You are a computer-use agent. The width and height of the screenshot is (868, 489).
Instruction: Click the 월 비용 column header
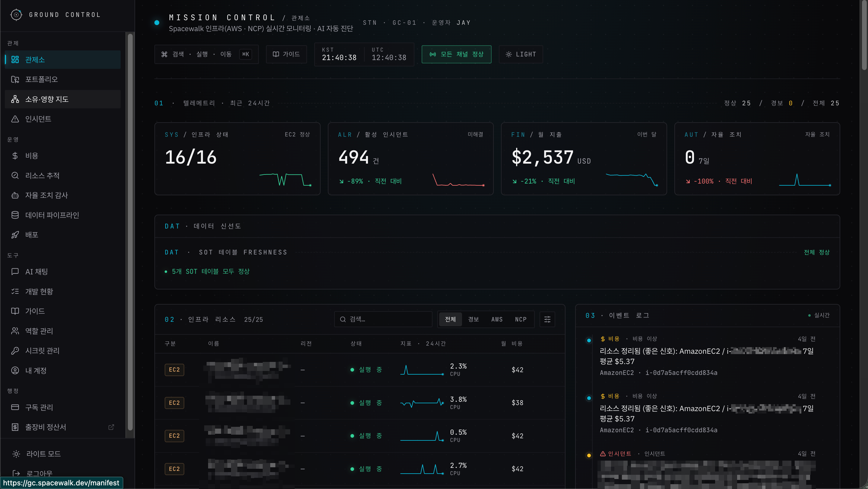pyautogui.click(x=512, y=343)
